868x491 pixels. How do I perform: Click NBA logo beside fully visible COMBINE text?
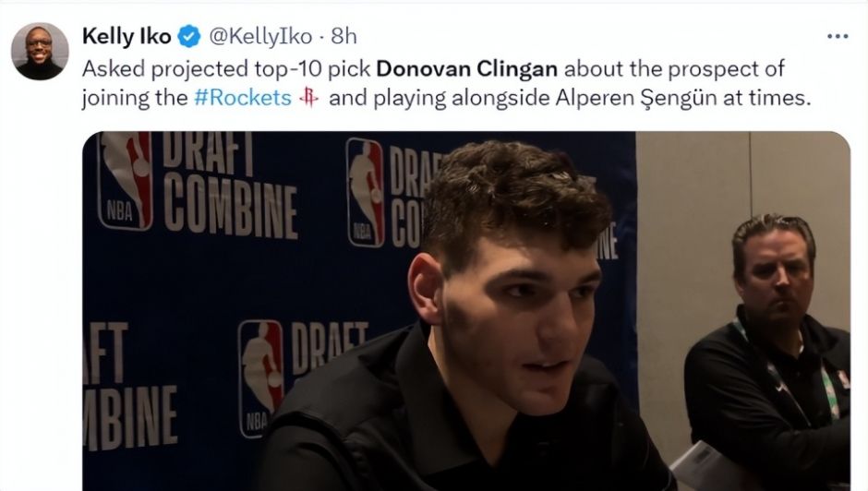125,180
